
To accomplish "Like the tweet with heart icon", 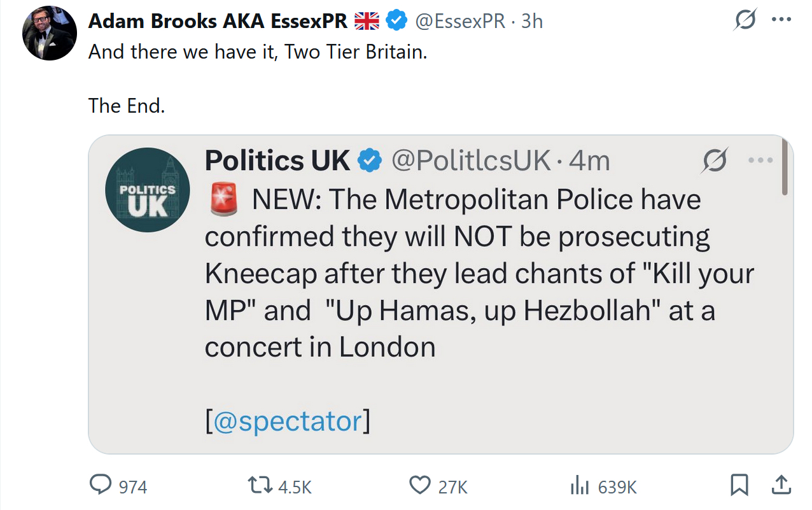I will coord(419,486).
